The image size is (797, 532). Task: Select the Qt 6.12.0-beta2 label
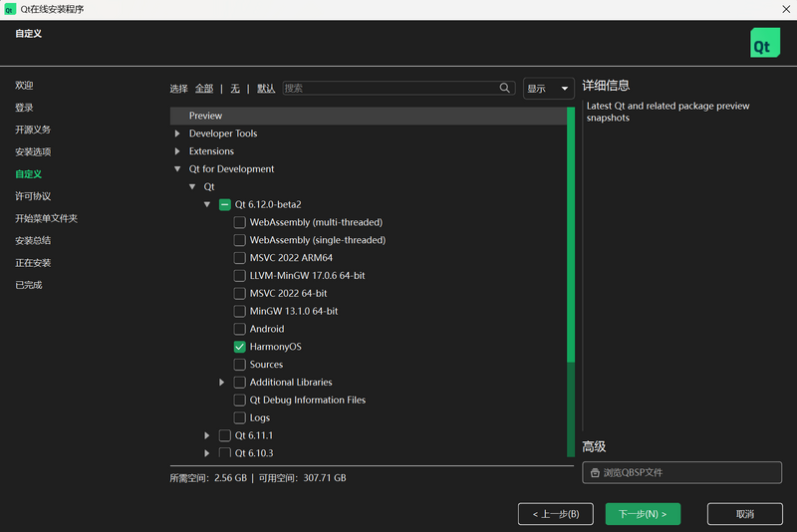[x=268, y=204]
